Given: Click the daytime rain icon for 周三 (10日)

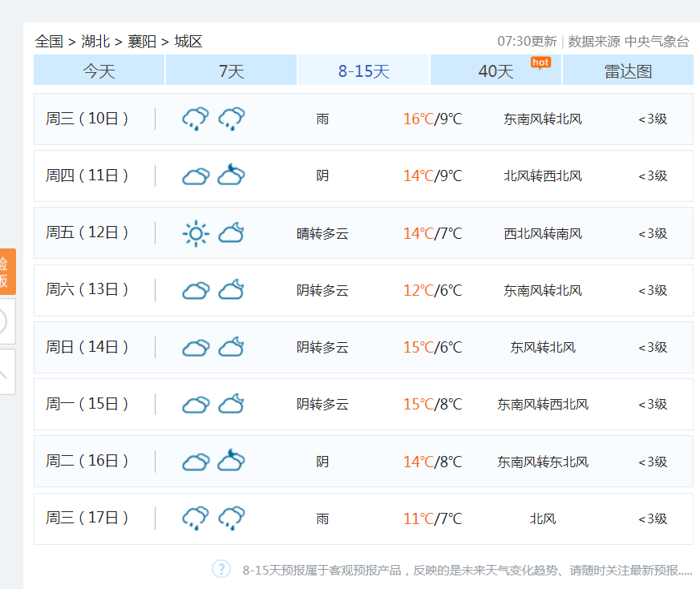Looking at the screenshot, I should tap(195, 119).
